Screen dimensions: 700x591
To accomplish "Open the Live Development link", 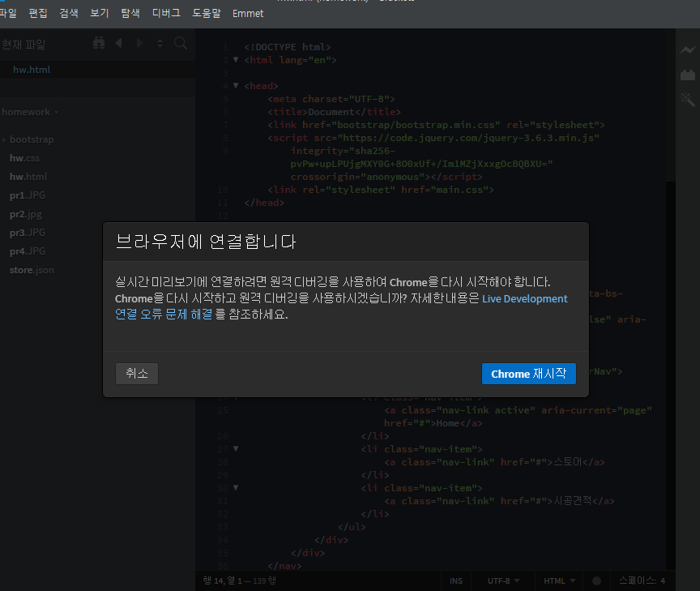I will point(524,298).
